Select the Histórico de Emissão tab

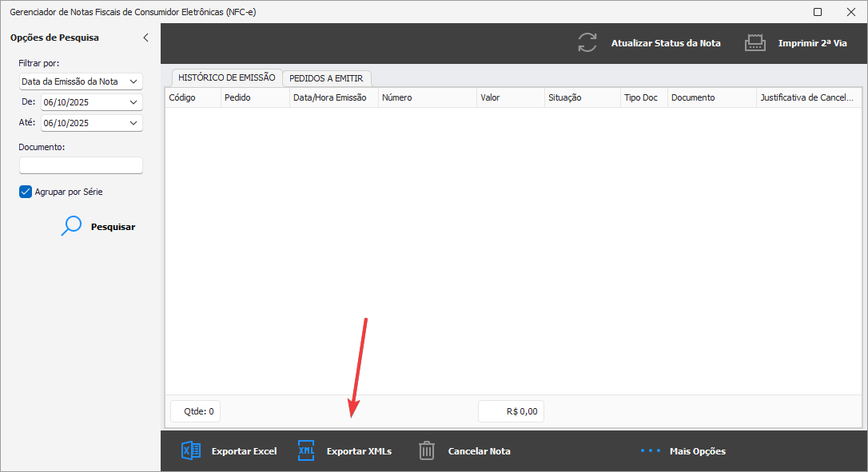tap(226, 77)
